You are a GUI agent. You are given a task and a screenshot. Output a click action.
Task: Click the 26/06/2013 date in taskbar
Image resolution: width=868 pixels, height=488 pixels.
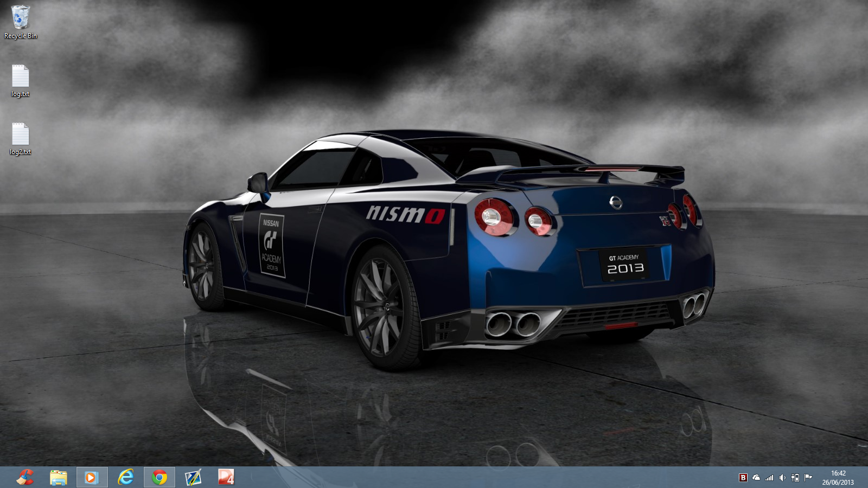(x=838, y=482)
